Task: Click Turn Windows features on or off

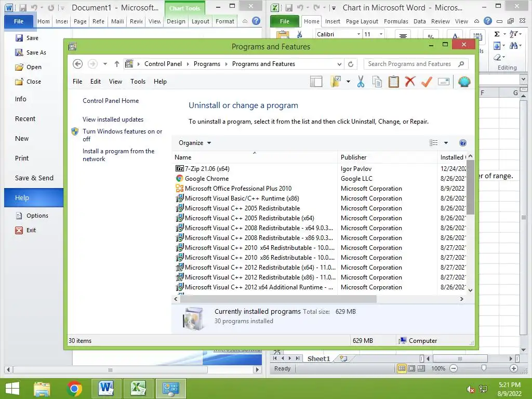Action: (122, 135)
